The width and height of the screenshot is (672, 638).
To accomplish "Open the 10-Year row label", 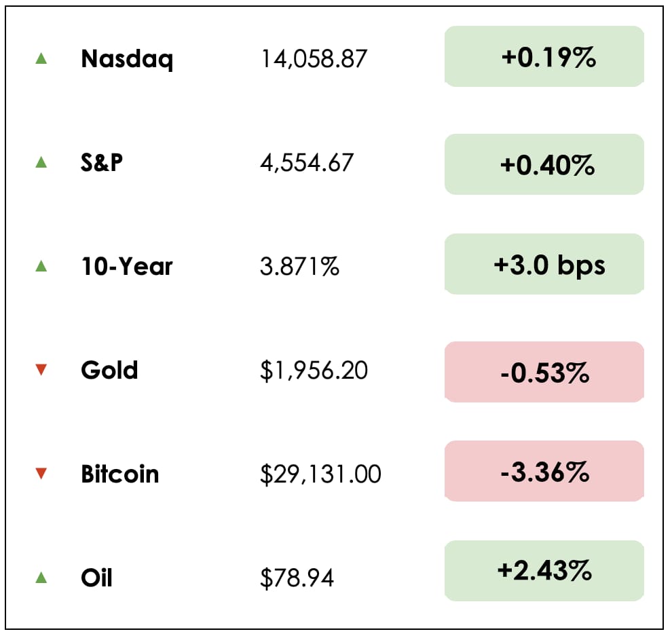I will 127,267.
